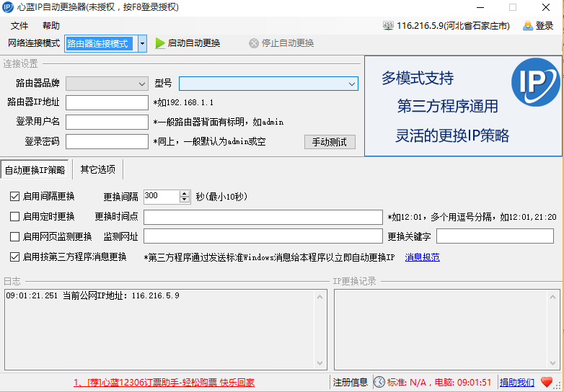The image size is (564, 392).
Task: Click the IP更换记录 scrollbar down arrow
Action: coord(553,363)
